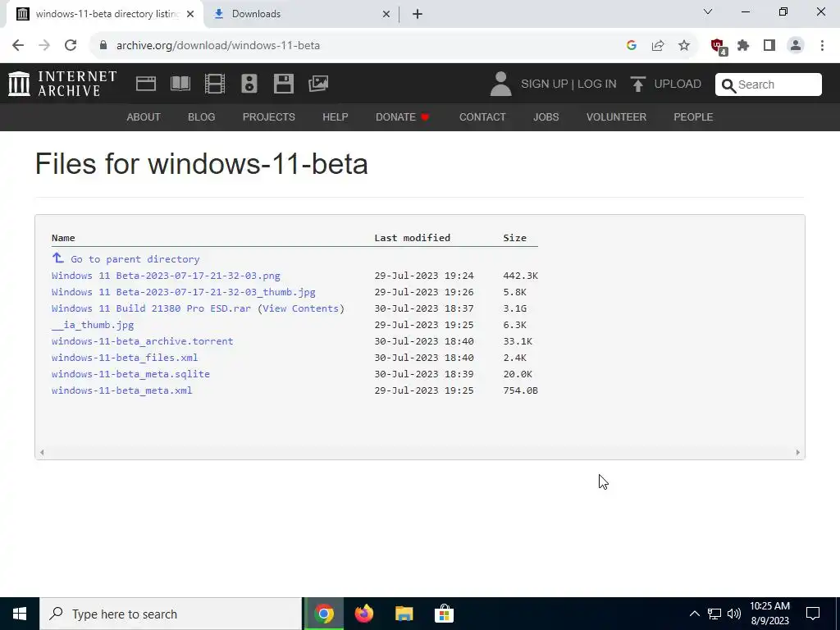Open windows-11-beta_meta.sqlite link
The height and width of the screenshot is (630, 840).
coord(130,374)
